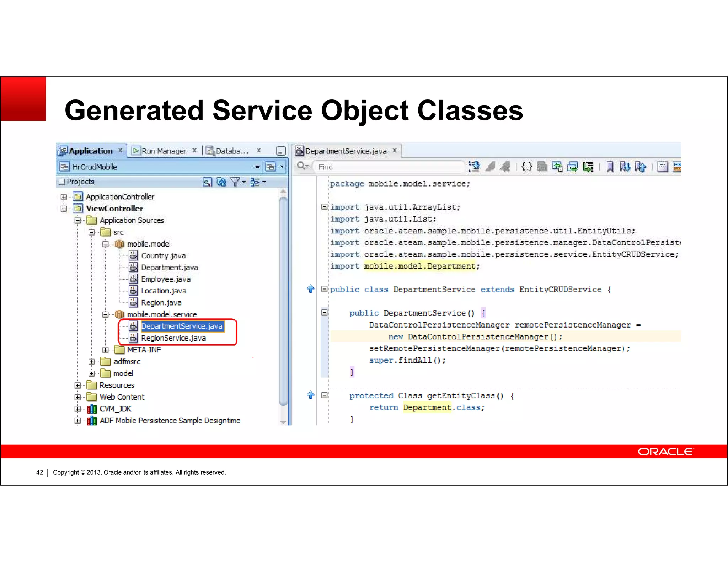
Task: Click the orange-blue icon at the toolbar end
Action: pyautogui.click(x=677, y=166)
